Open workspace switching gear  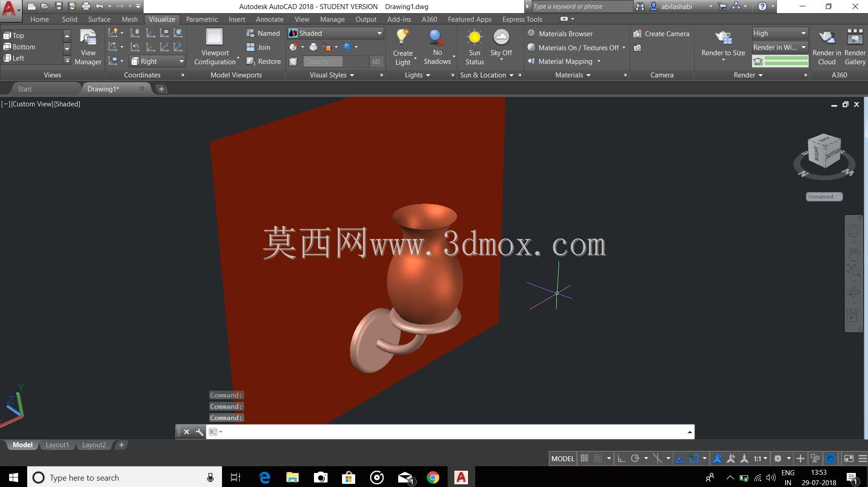[x=778, y=458]
